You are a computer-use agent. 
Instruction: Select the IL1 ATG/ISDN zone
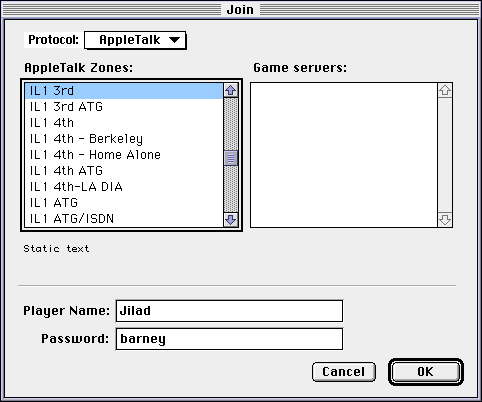pyautogui.click(x=124, y=219)
